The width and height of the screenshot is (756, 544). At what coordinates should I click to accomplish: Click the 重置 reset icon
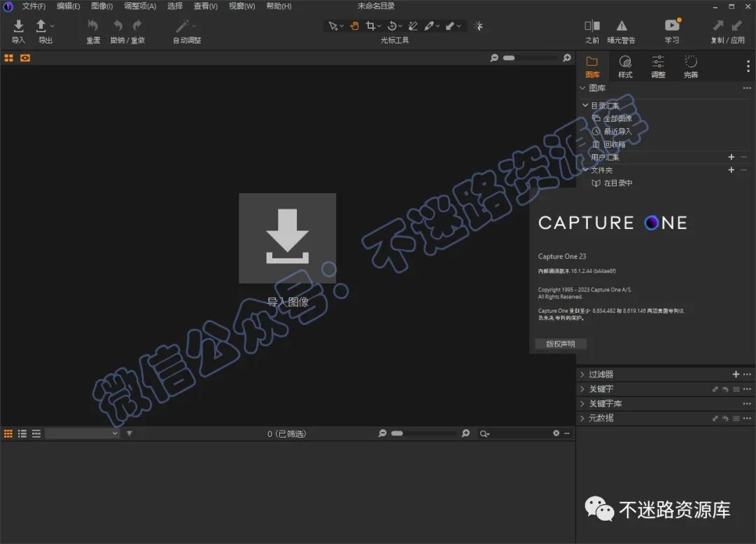(x=93, y=25)
